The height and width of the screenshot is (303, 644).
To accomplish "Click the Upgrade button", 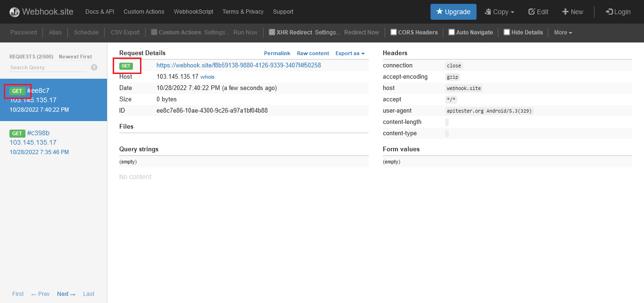I will (453, 12).
